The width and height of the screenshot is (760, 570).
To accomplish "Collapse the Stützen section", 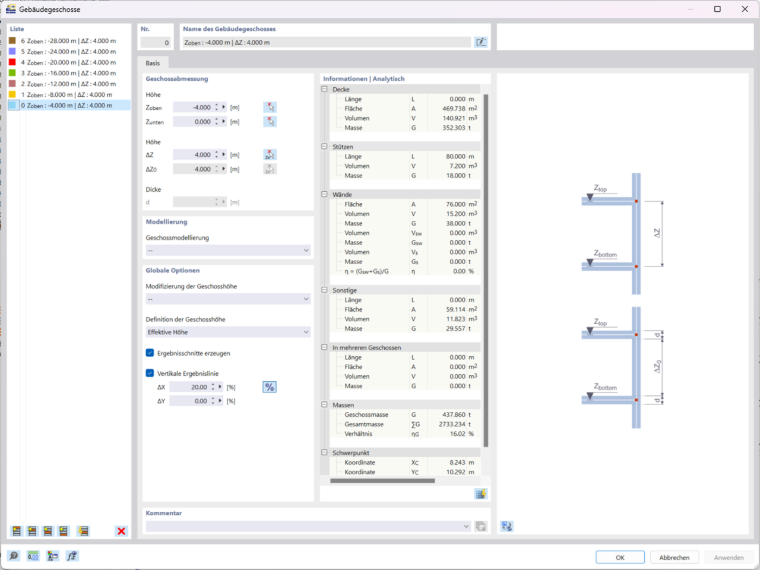I will tap(324, 146).
